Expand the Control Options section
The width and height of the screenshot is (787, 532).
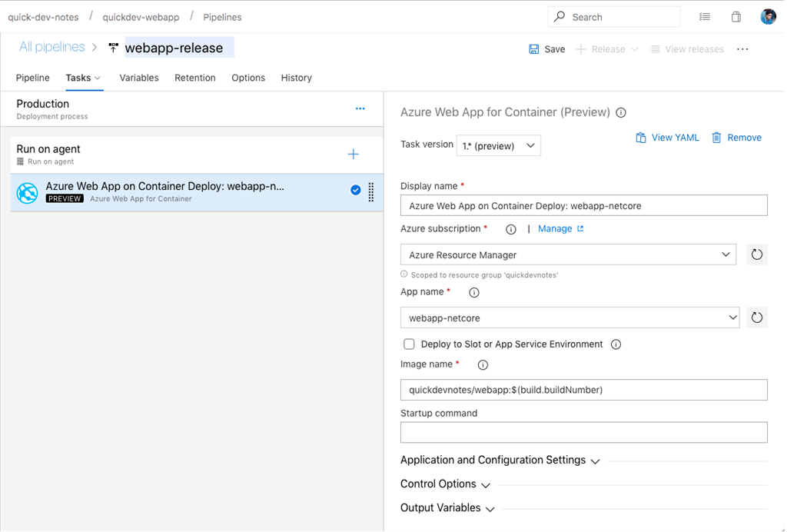click(446, 484)
